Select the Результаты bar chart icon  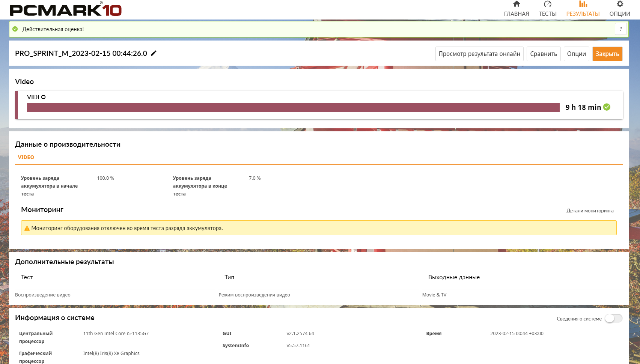583,4
